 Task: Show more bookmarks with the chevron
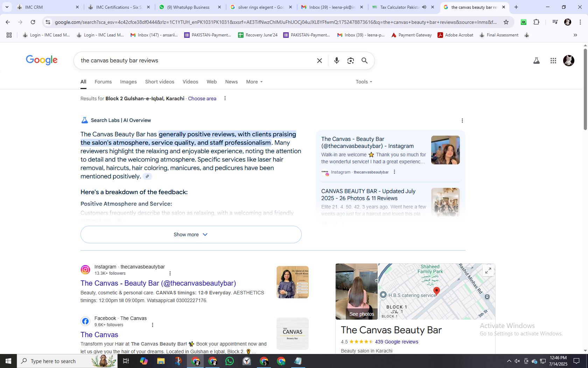tap(575, 35)
